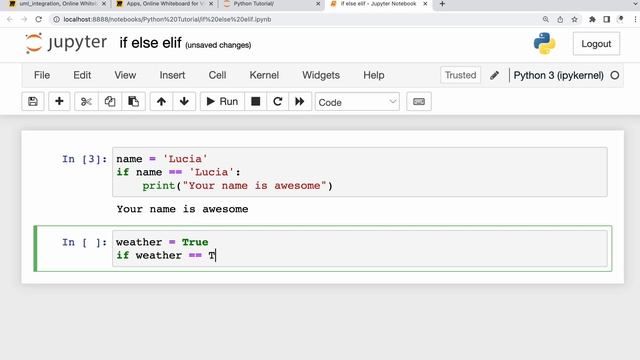The width and height of the screenshot is (640, 360).
Task: Open the Help menu
Action: 373,75
